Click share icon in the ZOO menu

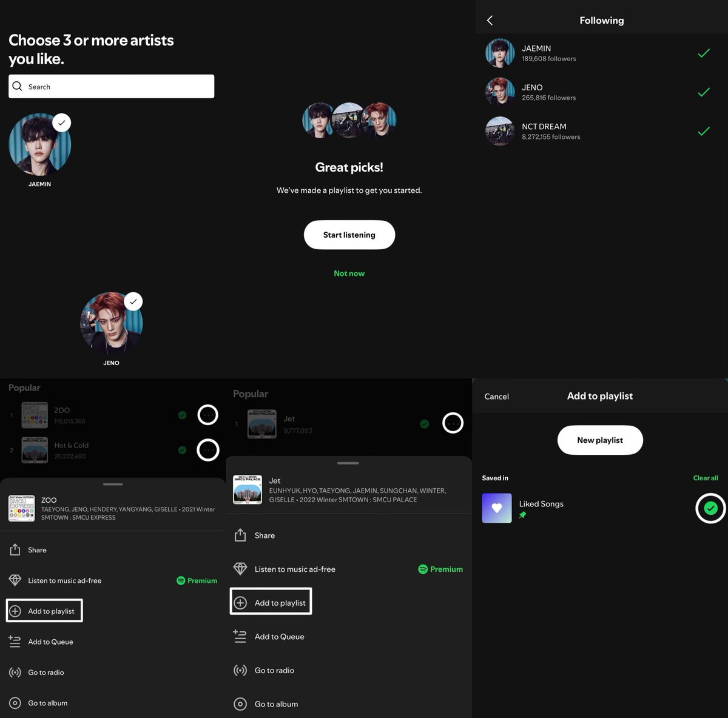15,549
